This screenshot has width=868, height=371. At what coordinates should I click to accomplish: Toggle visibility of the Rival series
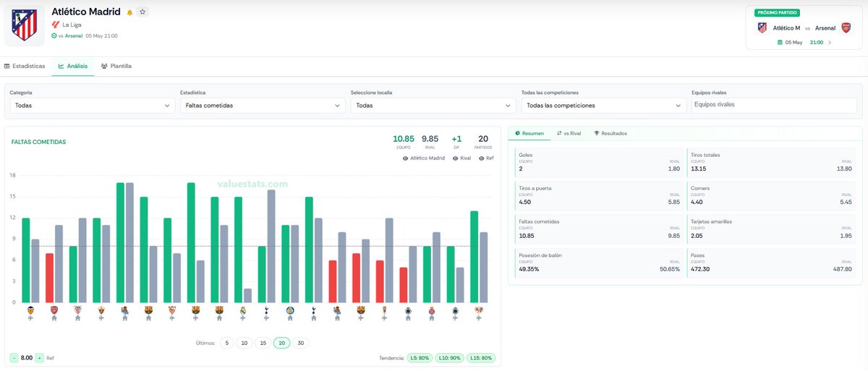(x=461, y=158)
